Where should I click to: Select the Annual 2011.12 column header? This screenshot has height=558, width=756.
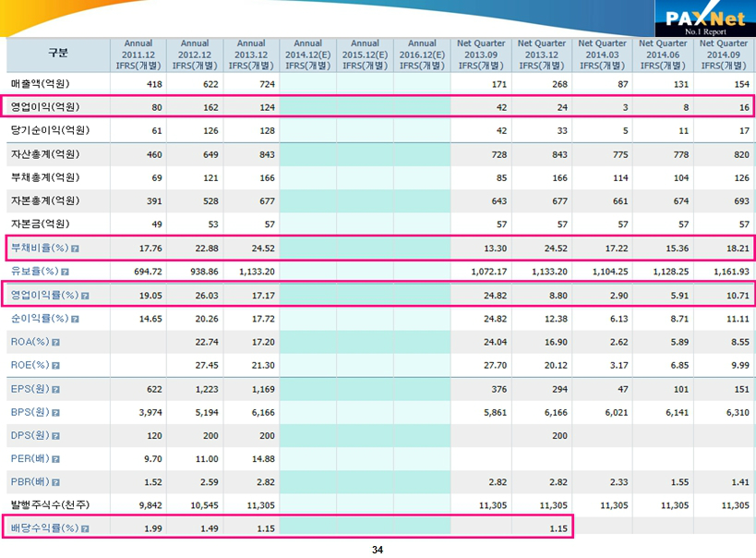138,55
